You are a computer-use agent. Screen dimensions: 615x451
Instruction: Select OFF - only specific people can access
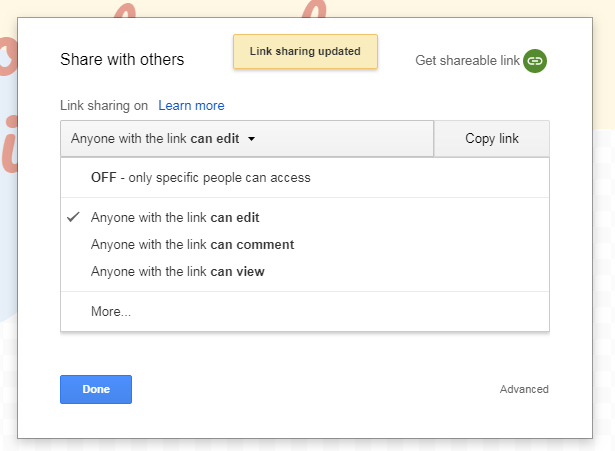coord(305,178)
